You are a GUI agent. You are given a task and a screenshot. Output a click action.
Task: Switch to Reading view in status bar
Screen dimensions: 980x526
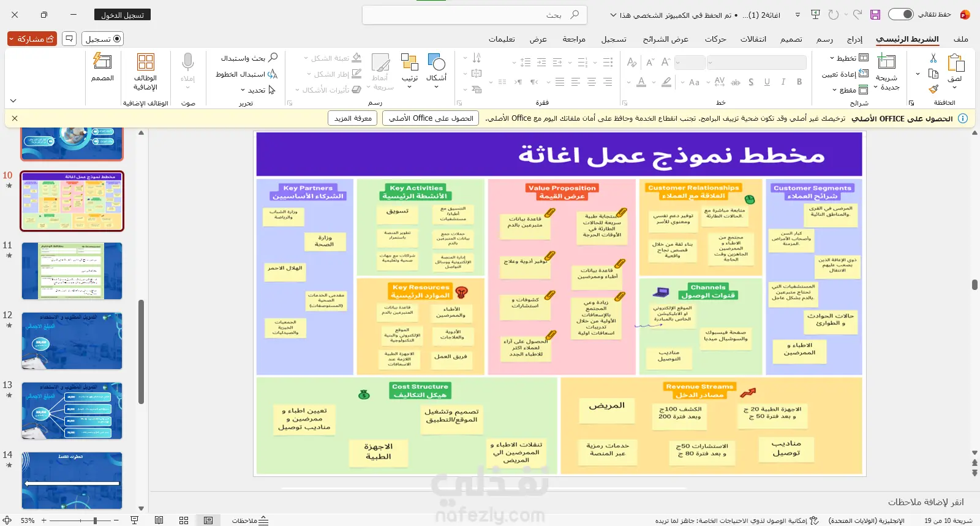click(x=159, y=520)
